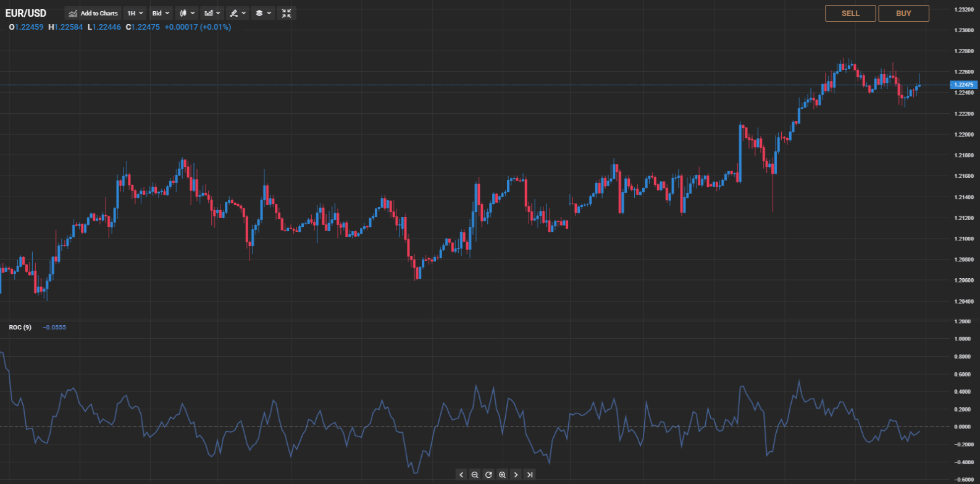Image resolution: width=980 pixels, height=484 pixels.
Task: Expand the Bid price type dropdown
Action: [x=161, y=13]
